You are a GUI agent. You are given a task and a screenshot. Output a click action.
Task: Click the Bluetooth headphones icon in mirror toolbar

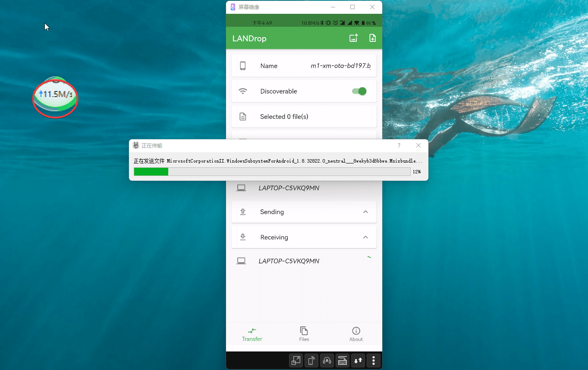[327, 361]
